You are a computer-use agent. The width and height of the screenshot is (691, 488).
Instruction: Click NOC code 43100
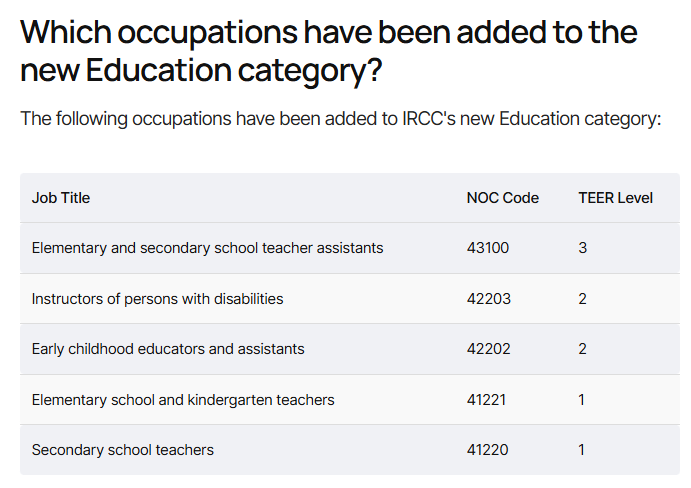tap(488, 248)
